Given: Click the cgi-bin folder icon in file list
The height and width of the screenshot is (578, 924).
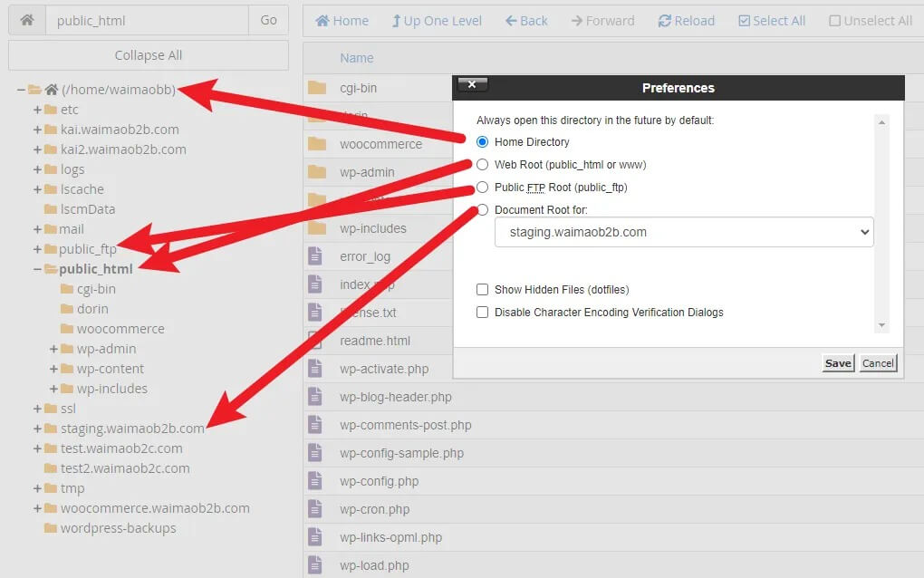Looking at the screenshot, I should 316,88.
